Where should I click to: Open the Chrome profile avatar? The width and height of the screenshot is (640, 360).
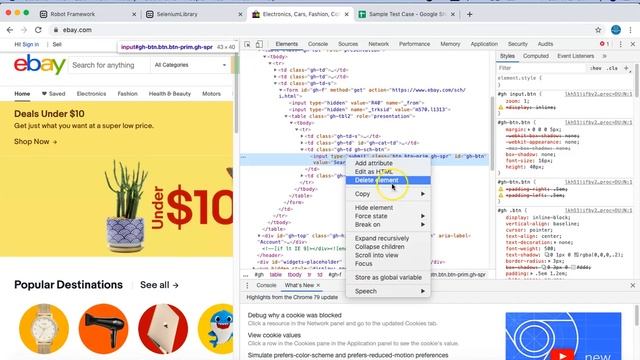[x=616, y=30]
